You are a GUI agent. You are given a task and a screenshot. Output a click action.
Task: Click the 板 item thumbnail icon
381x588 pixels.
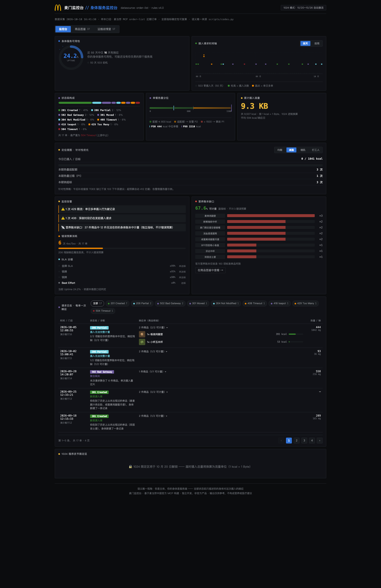click(142, 334)
